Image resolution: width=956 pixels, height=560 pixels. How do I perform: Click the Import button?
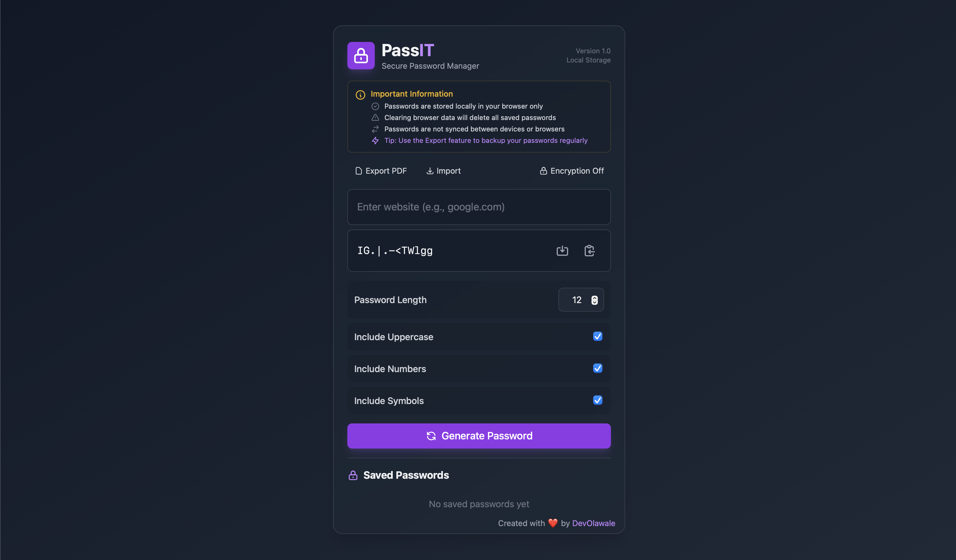click(443, 171)
